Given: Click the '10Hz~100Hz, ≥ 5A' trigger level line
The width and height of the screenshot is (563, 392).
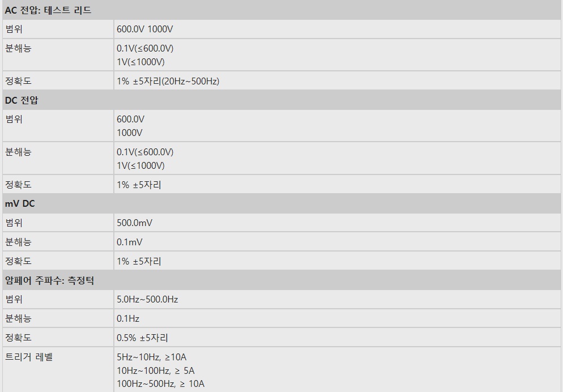Looking at the screenshot, I should (x=156, y=370).
